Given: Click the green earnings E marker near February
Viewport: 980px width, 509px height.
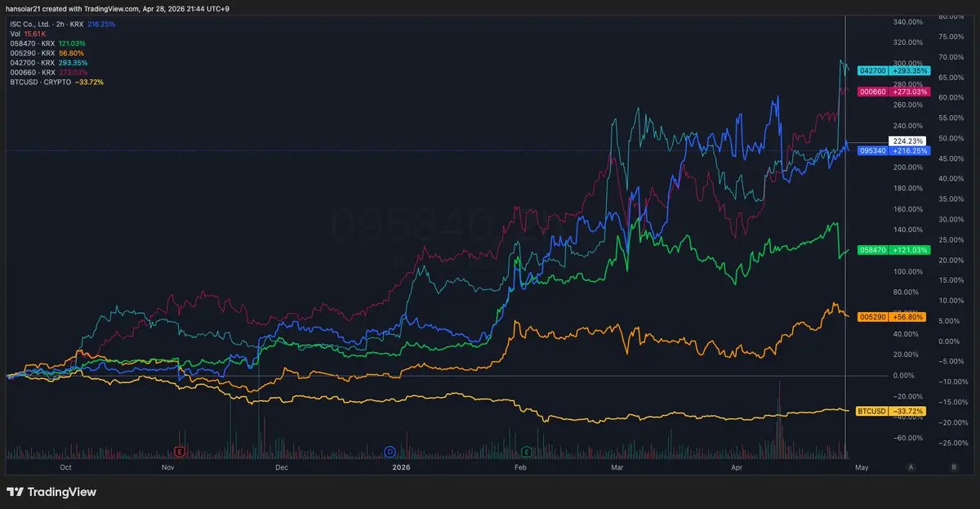Looking at the screenshot, I should (527, 451).
